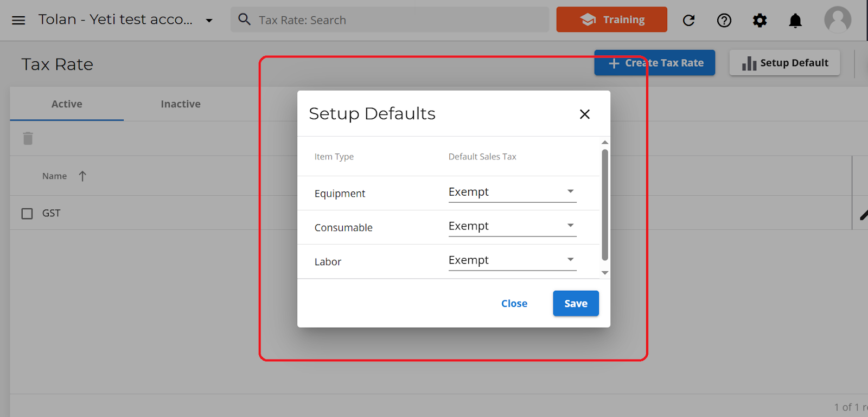Image resolution: width=868 pixels, height=417 pixels.
Task: Click the dialog vertical scrollbar thumb
Action: (x=605, y=205)
